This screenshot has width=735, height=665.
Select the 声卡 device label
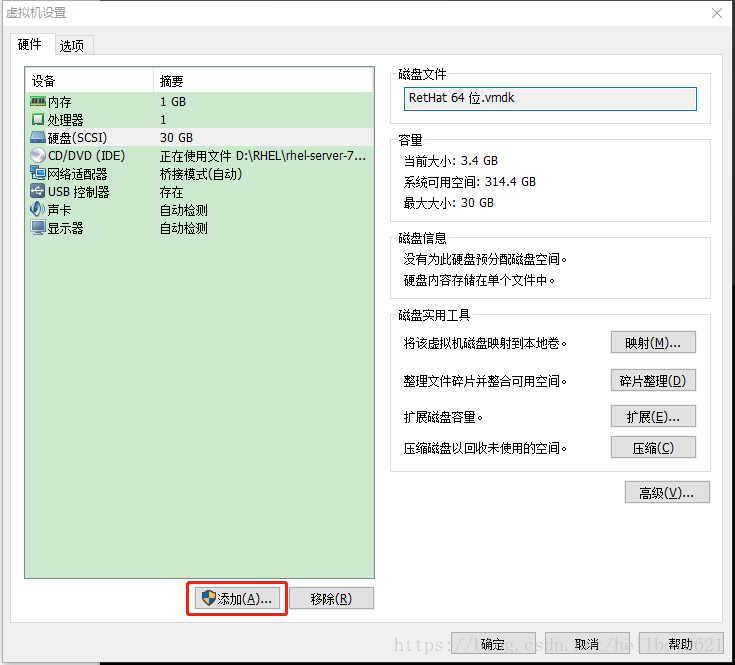point(60,210)
